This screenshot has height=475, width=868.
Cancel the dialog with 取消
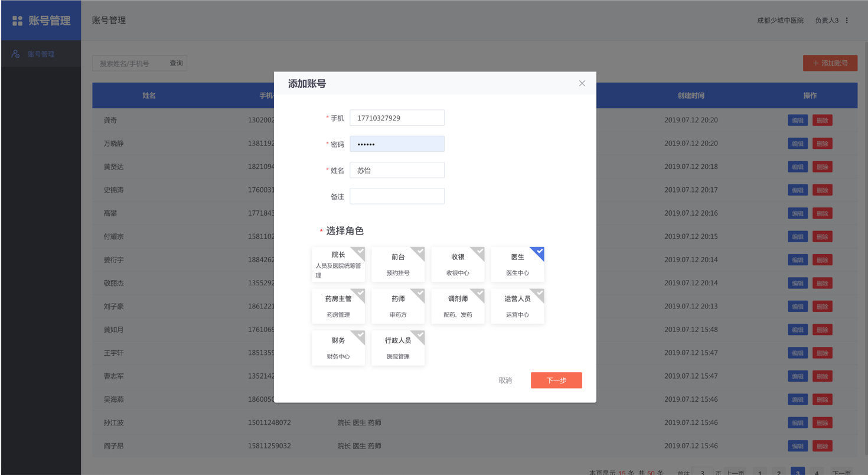tap(505, 380)
